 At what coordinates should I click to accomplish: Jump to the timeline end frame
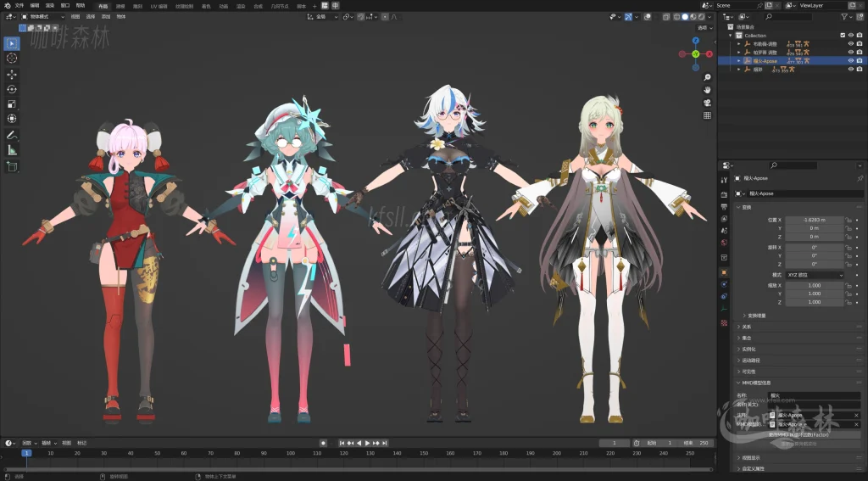[x=385, y=443]
